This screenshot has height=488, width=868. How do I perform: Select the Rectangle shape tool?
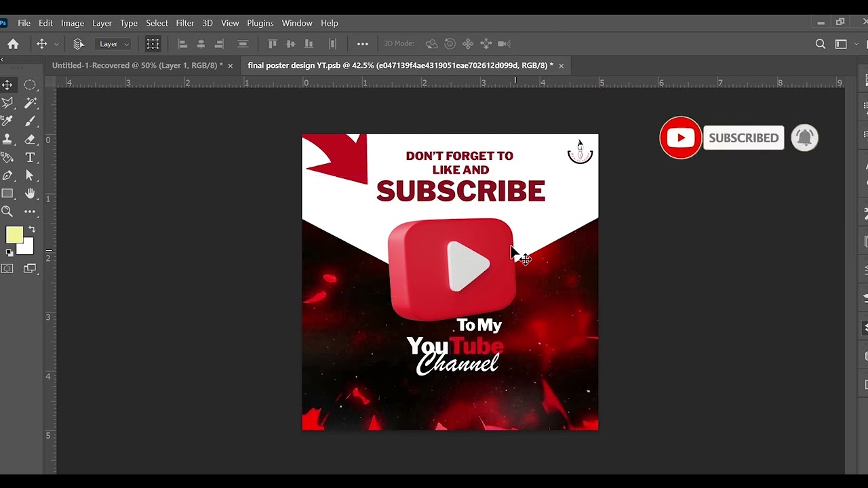tap(7, 194)
